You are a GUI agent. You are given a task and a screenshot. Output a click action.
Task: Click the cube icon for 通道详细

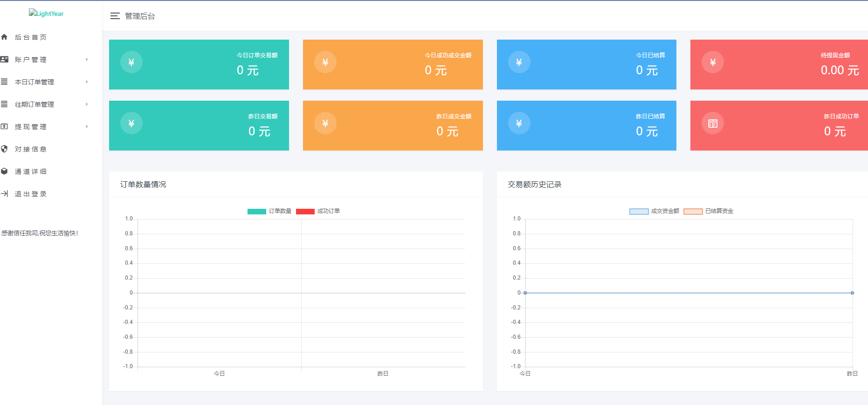point(5,171)
